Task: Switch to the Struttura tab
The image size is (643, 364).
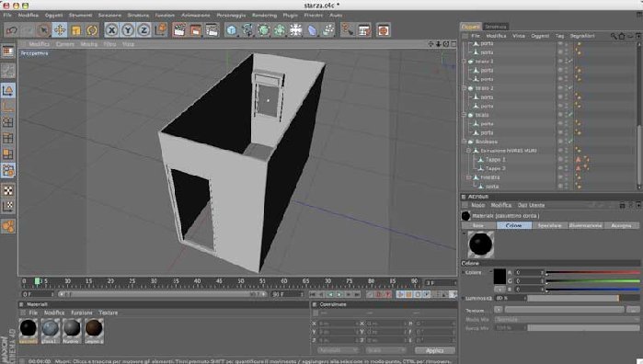Action: tap(496, 27)
